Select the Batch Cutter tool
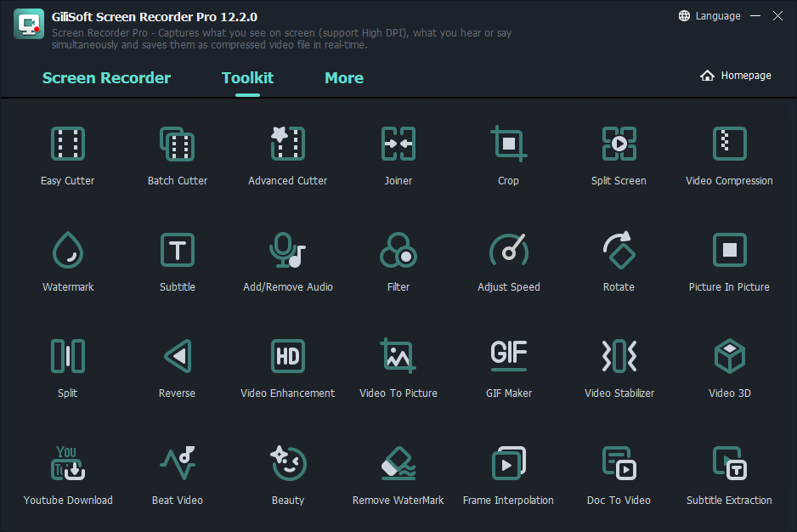This screenshot has width=797, height=532. [x=177, y=153]
